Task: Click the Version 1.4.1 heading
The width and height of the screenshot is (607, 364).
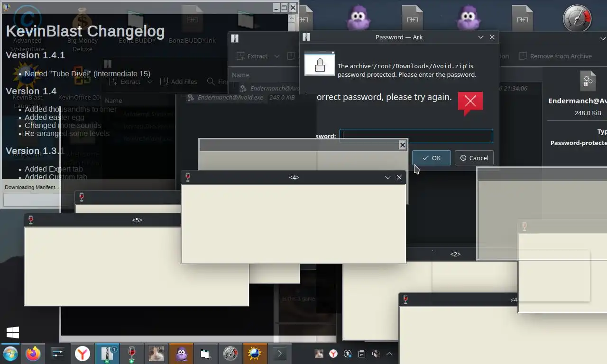Action: [35, 55]
